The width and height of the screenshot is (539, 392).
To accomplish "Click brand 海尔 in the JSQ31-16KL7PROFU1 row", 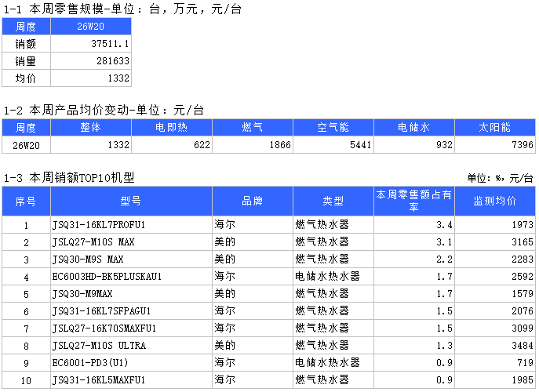I will coord(225,225).
